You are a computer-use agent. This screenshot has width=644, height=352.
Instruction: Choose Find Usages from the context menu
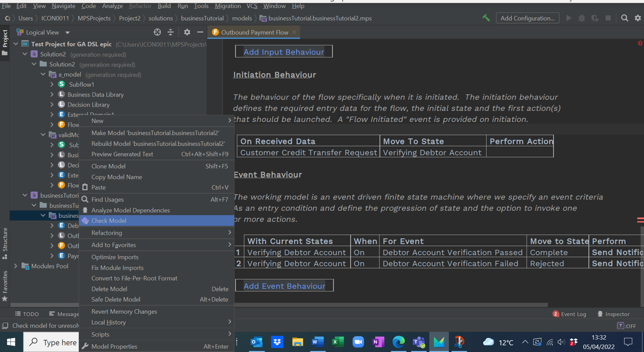107,199
